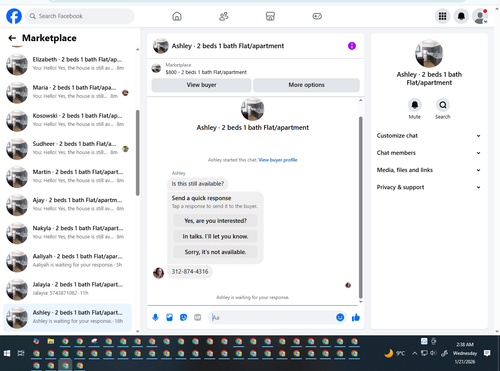
Task: Click the message text '312-874-4316'
Action: coord(190,272)
